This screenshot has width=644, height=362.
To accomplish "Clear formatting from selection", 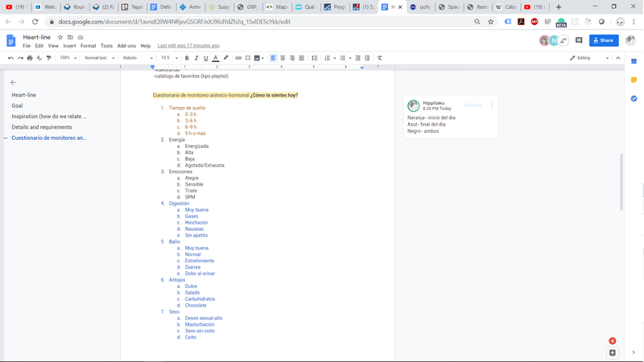I will pos(380,58).
